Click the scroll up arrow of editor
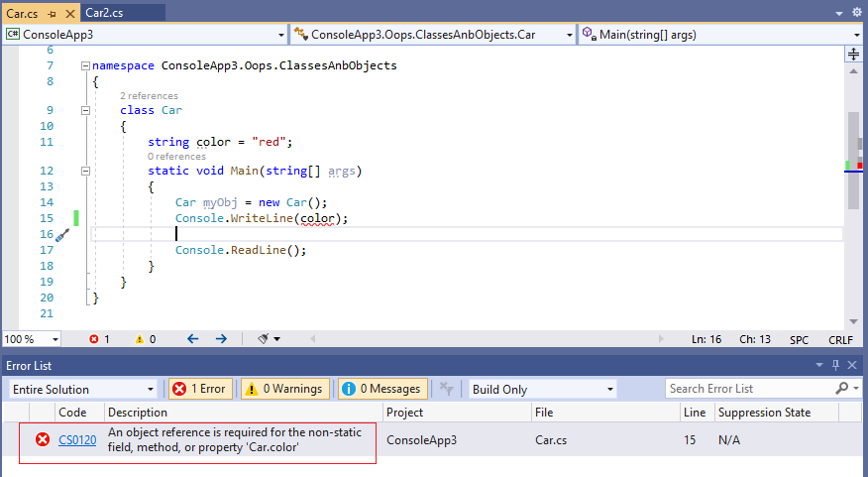This screenshot has height=477, width=868. click(853, 71)
